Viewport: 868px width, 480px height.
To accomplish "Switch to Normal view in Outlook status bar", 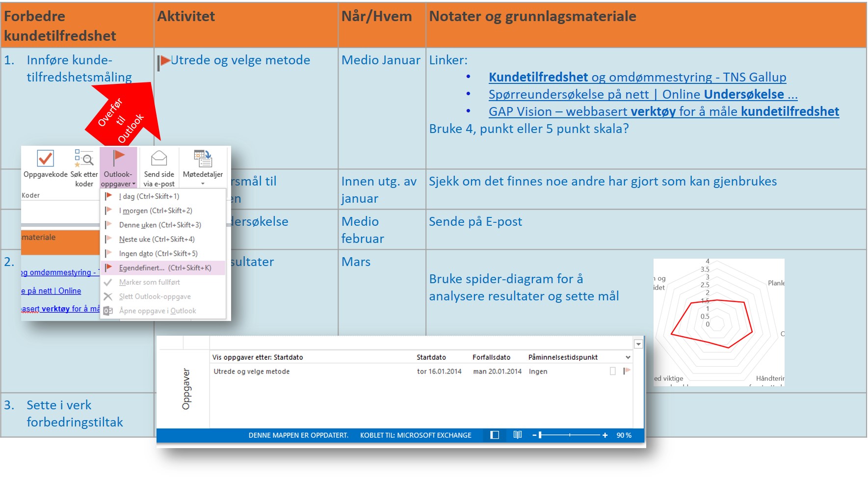I will (495, 435).
